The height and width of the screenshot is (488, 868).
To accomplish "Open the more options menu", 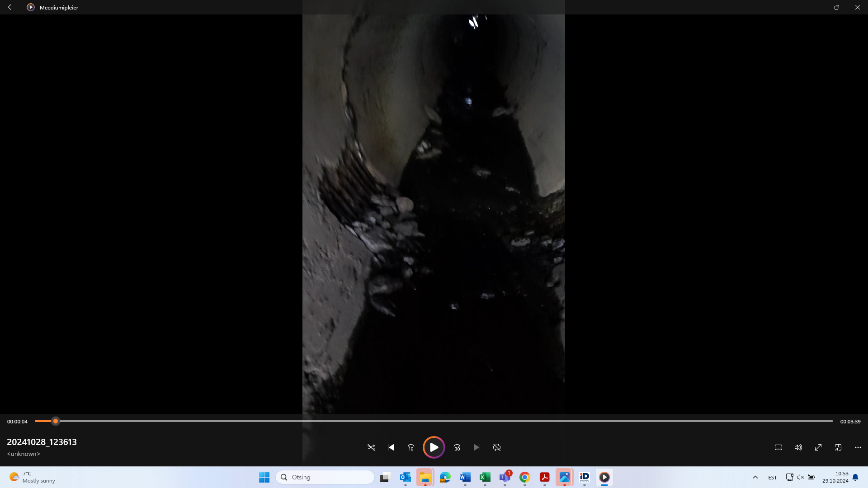I will pyautogui.click(x=858, y=447).
